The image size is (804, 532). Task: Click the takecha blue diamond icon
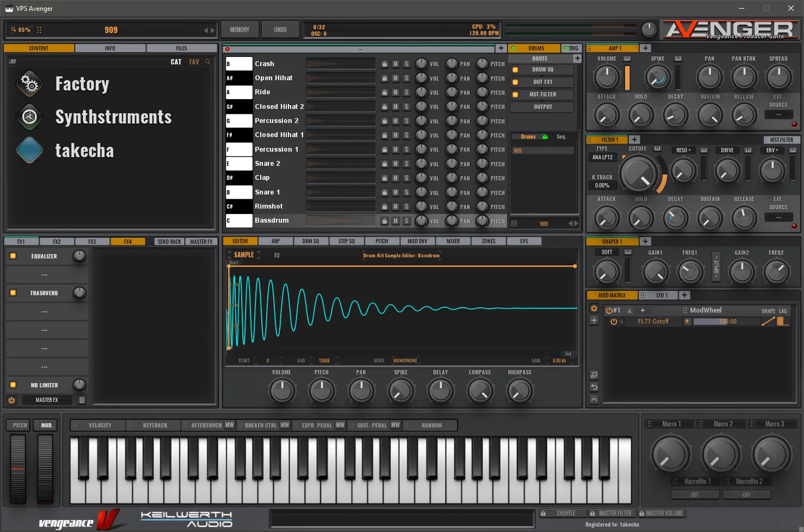point(29,151)
